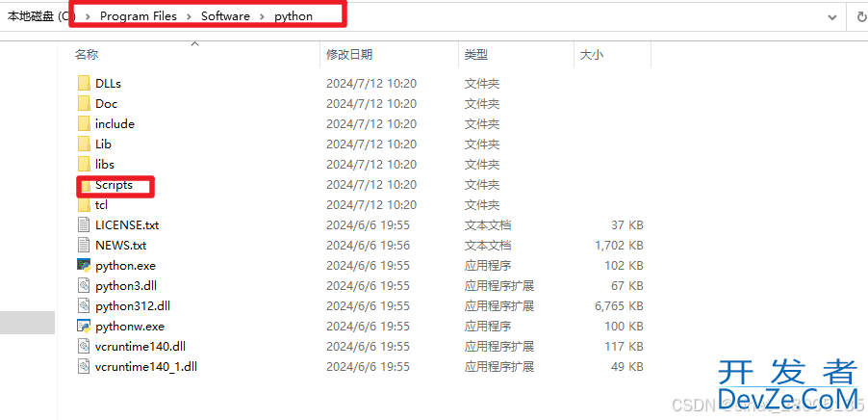Select the python3.dll file icon
The width and height of the screenshot is (868, 420).
pyautogui.click(x=84, y=286)
